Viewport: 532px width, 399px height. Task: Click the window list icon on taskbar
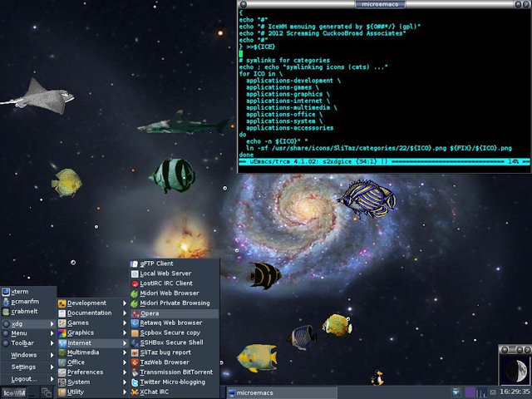coord(47,393)
